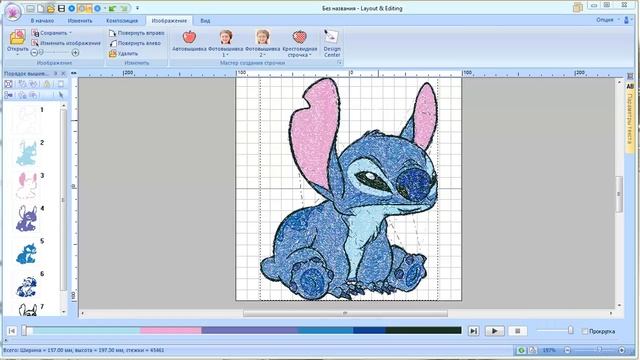This screenshot has height=360, width=640.
Task: Click the Save floppy icon in quick access toolbar
Action: tap(61, 8)
